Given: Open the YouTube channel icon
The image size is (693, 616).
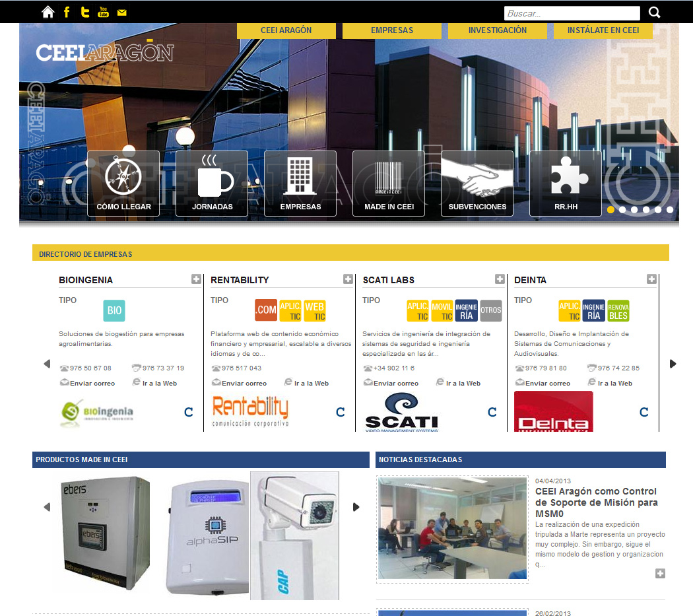Looking at the screenshot, I should 104,12.
